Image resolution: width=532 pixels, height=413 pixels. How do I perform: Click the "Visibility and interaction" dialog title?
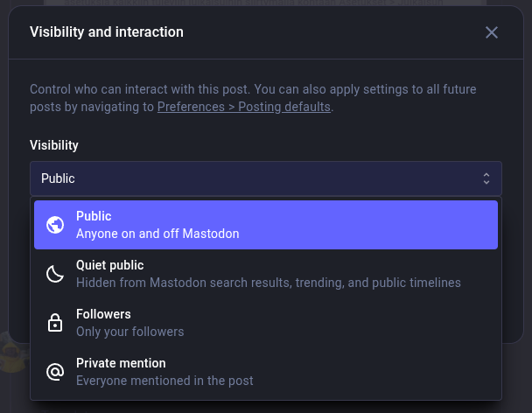coord(107,32)
